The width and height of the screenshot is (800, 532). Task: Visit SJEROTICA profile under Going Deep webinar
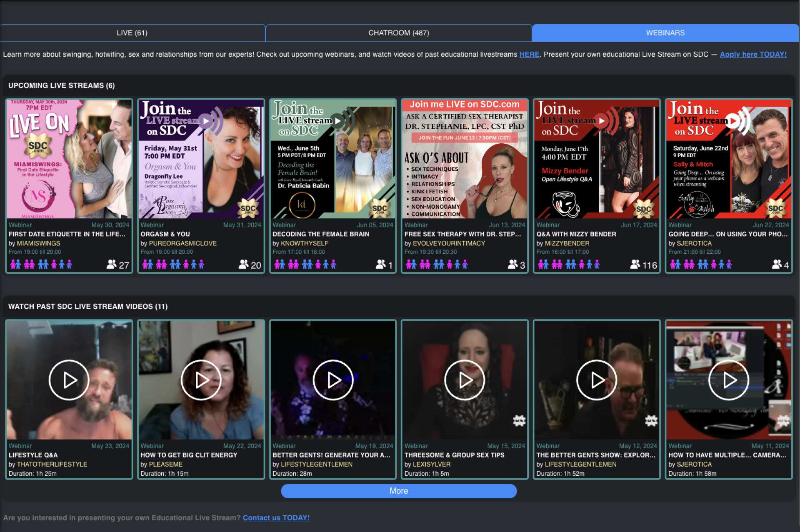tap(694, 243)
